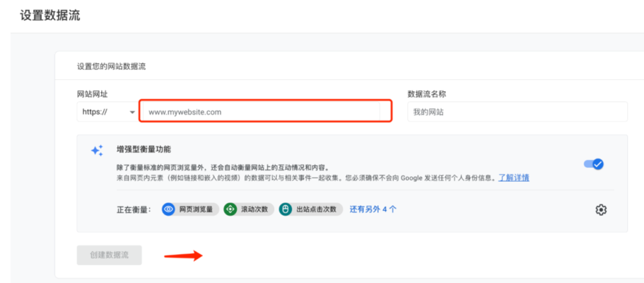This screenshot has height=283, width=644.
Task: Click the 增强型衡量功能 section heading
Action: coord(144,150)
